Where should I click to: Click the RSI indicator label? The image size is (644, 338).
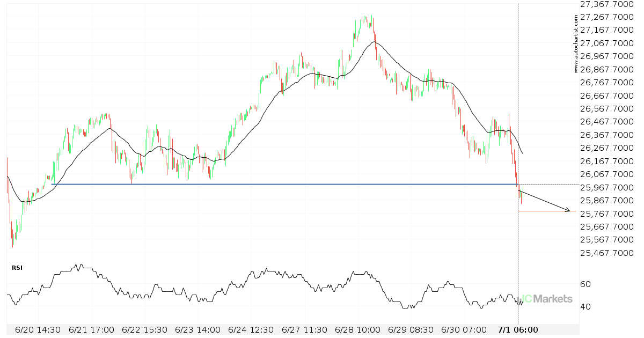17,267
